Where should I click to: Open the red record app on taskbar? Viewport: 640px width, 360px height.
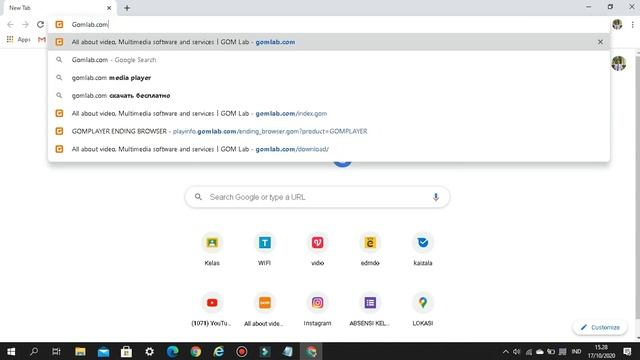point(242,351)
